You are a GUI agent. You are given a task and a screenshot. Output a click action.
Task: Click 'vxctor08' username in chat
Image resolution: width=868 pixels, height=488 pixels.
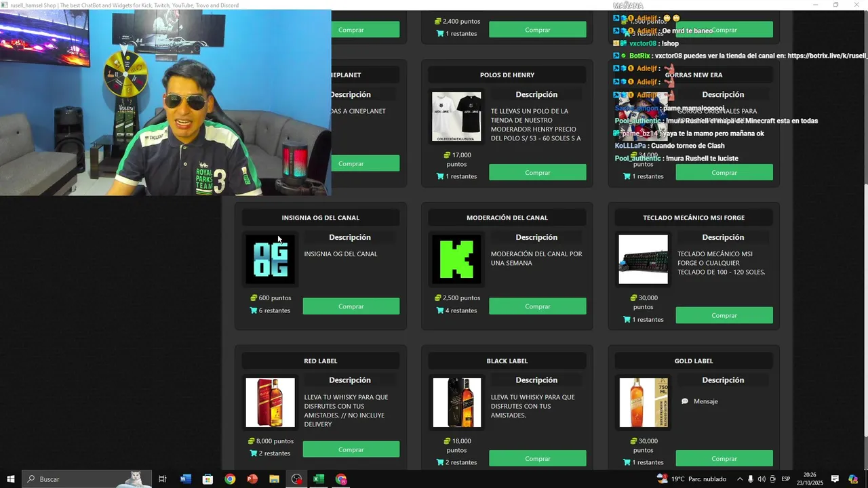click(x=643, y=43)
